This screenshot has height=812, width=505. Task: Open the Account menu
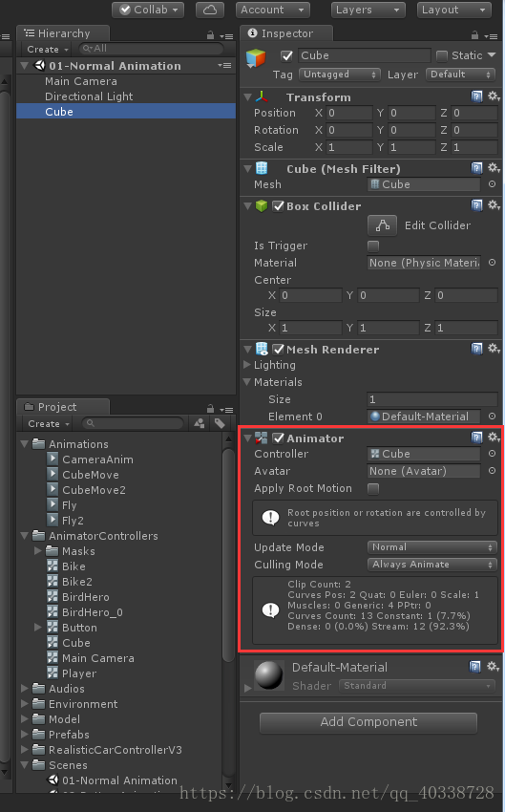(273, 10)
